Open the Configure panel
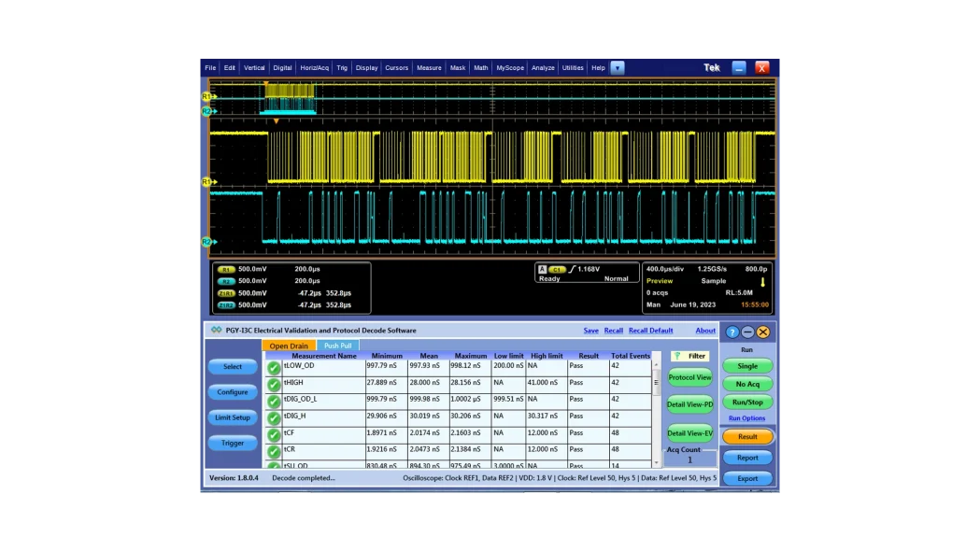Viewport: 980px width, 551px height. tap(233, 392)
